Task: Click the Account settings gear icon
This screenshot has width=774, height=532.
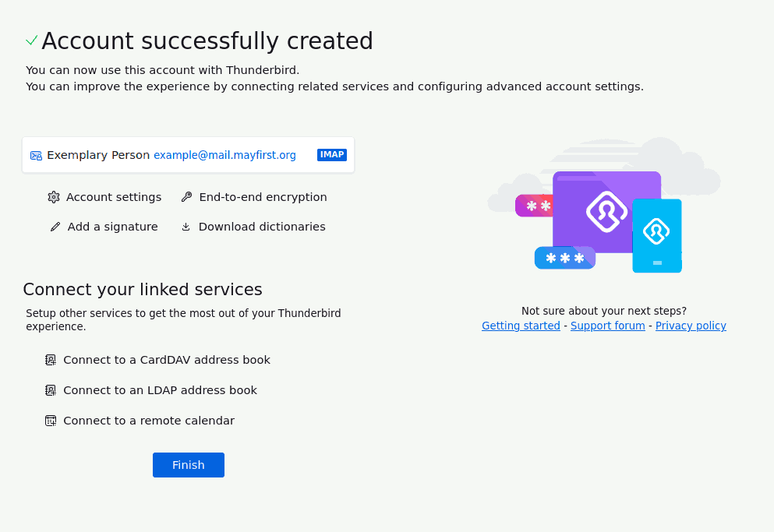Action: tap(53, 197)
